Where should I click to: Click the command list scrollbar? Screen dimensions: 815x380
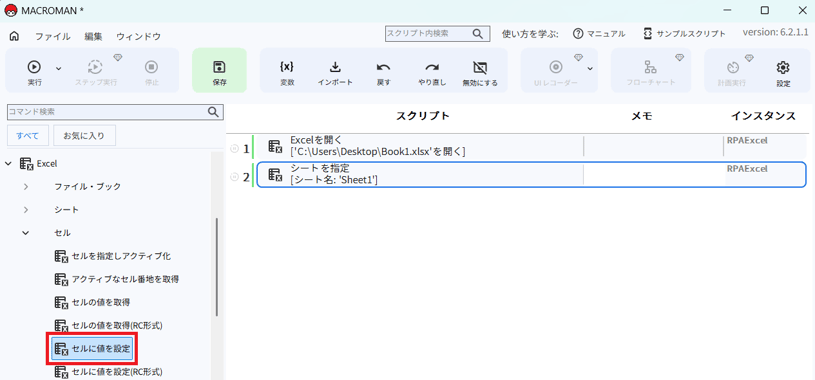pos(217,267)
